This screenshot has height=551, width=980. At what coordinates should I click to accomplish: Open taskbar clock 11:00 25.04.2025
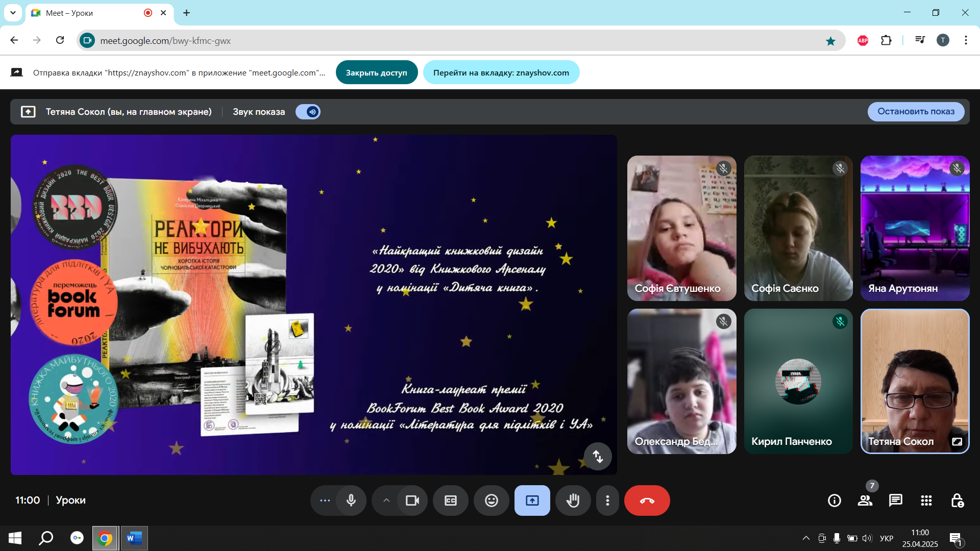[x=920, y=538]
